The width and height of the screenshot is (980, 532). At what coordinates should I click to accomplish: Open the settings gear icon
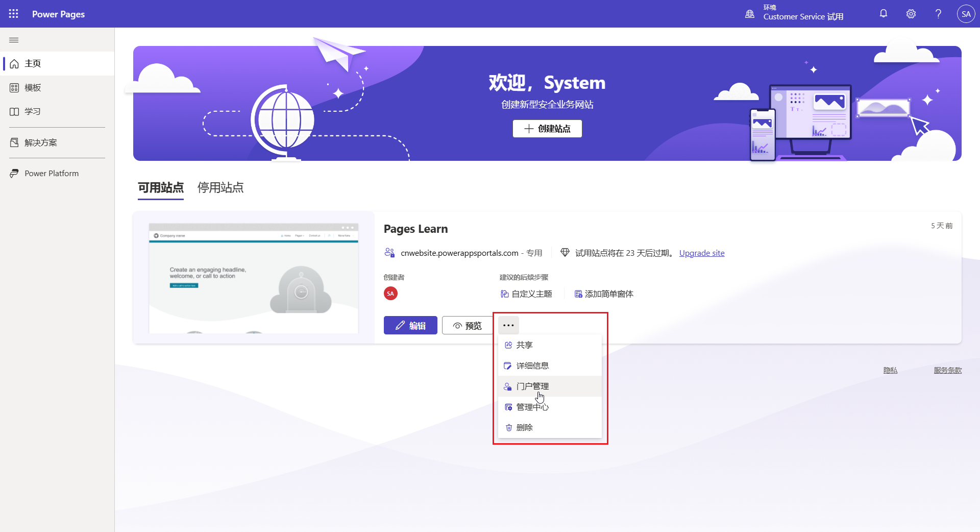[911, 14]
